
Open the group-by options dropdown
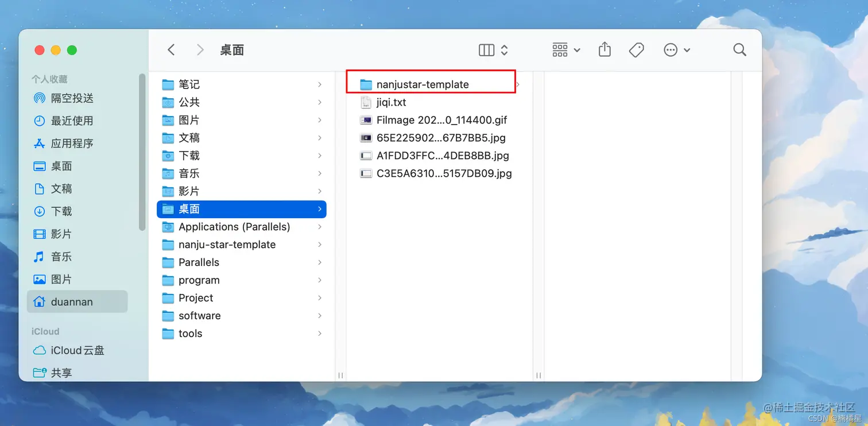[565, 50]
